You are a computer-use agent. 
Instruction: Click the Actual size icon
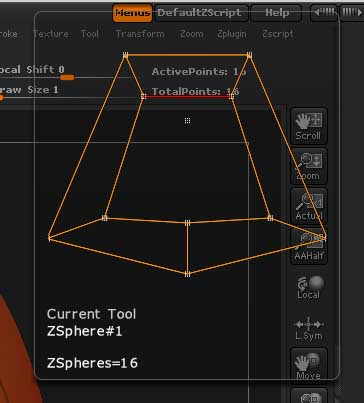(309, 206)
